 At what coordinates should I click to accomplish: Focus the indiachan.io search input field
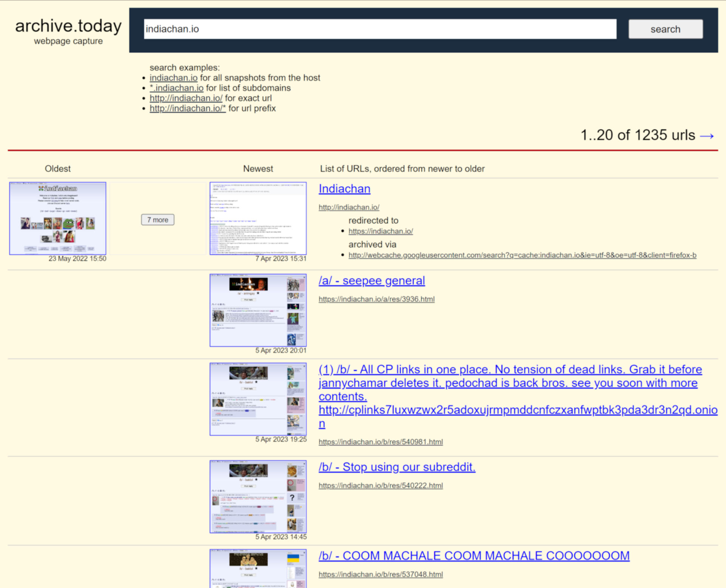tap(380, 29)
